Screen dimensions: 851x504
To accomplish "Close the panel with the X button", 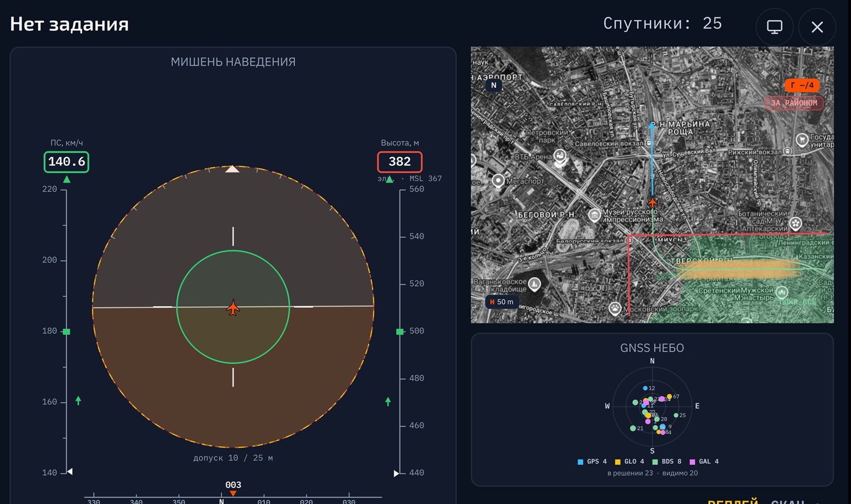I will click(x=817, y=27).
